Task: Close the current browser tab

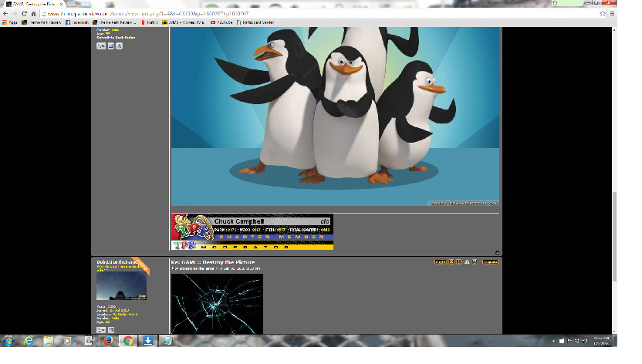Action: (x=62, y=4)
